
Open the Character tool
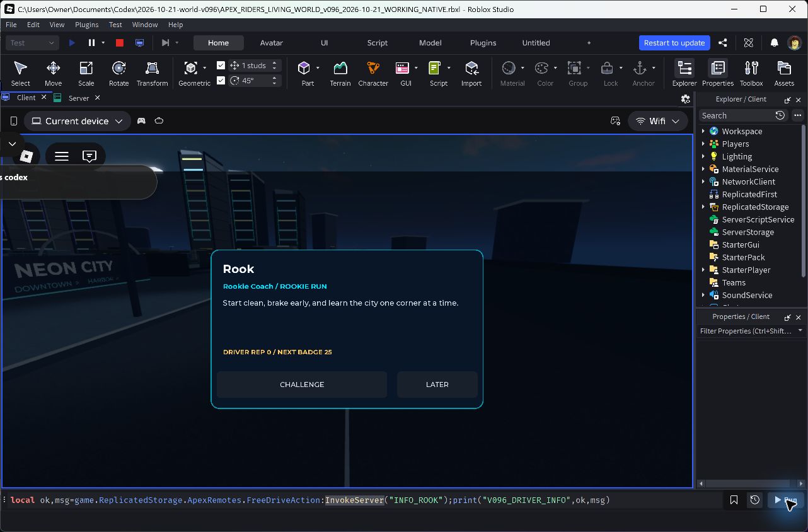[373, 73]
